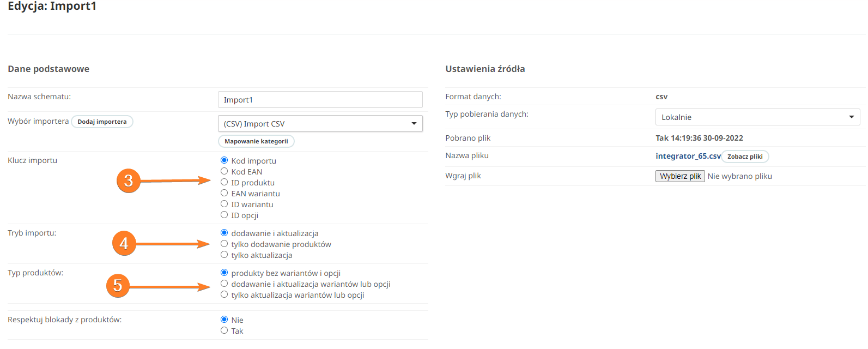Open Mapowanie kategorii

pyautogui.click(x=256, y=141)
